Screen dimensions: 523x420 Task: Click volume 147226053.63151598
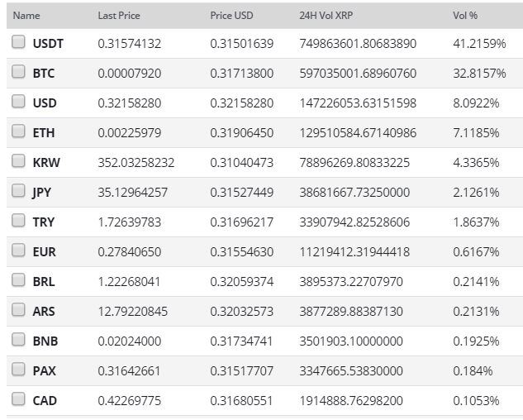point(358,103)
